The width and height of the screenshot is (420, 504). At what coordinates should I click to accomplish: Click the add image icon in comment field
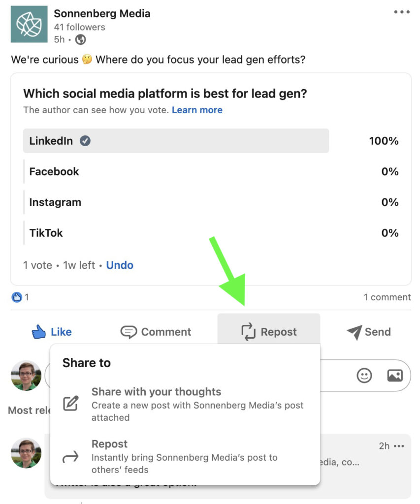tap(395, 376)
